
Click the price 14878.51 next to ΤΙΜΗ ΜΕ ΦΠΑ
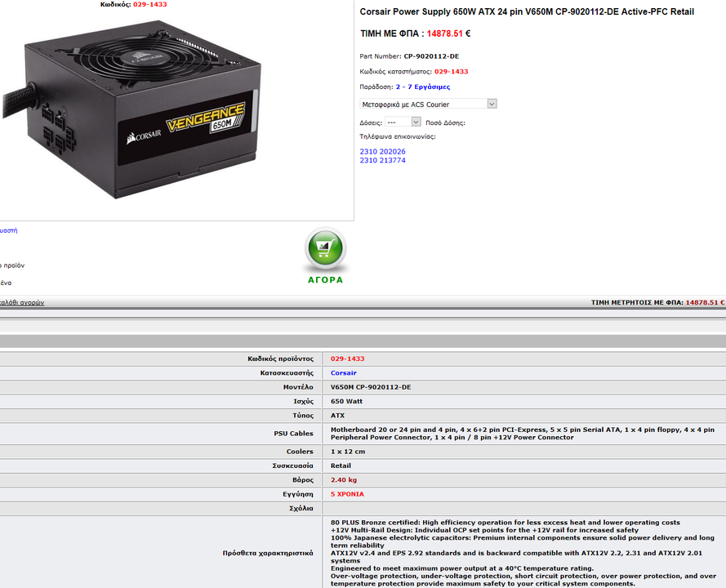pos(445,33)
